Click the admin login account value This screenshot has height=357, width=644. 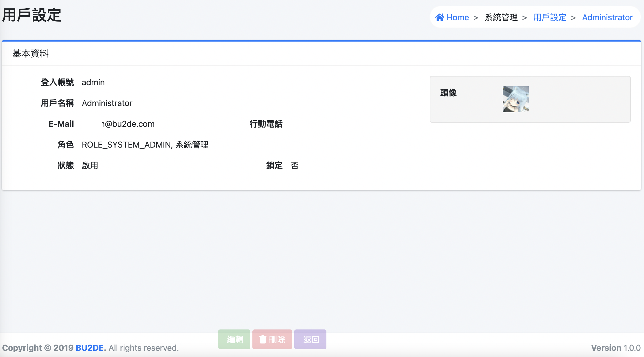93,82
